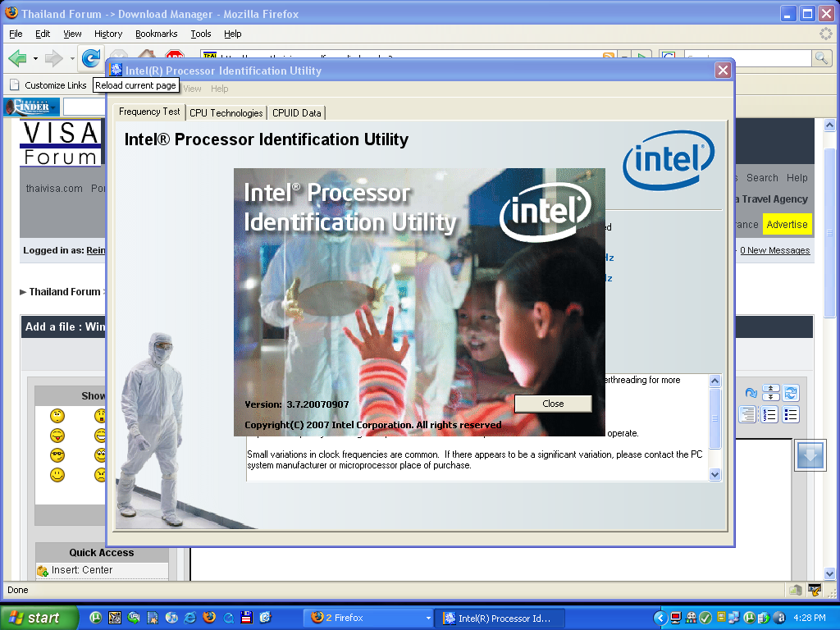Screen dimensions: 840x630
Task: Open the View menu in Intel utility
Action: [x=192, y=89]
